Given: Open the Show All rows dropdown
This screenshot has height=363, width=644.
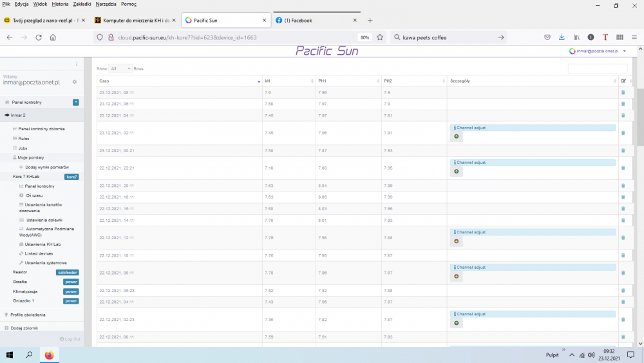Looking at the screenshot, I should click(120, 68).
